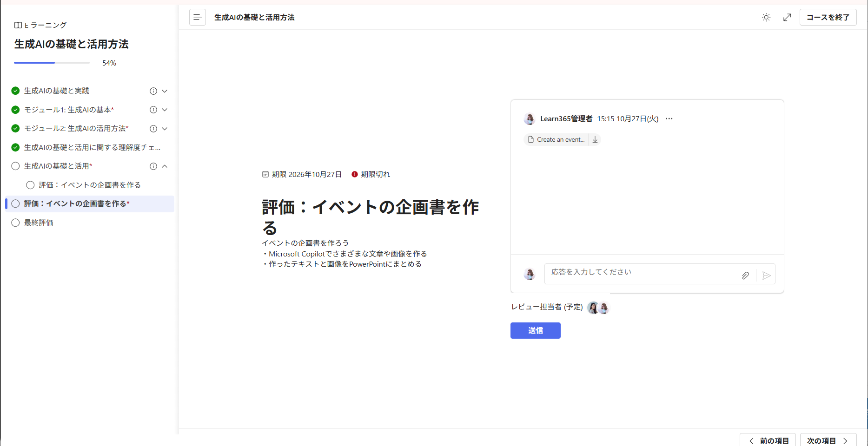
Task: Click the reviewer avatars next to レビュー担当者
Action: [x=598, y=308]
